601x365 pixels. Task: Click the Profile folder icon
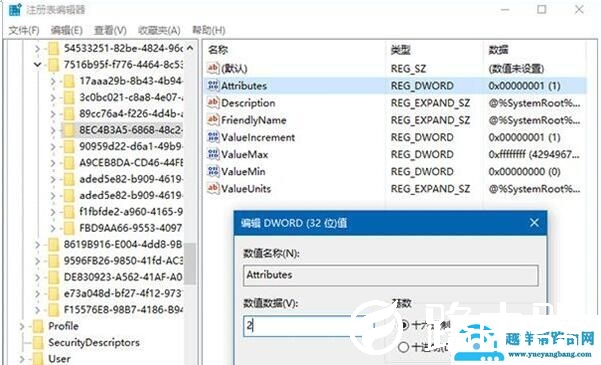tap(38, 326)
